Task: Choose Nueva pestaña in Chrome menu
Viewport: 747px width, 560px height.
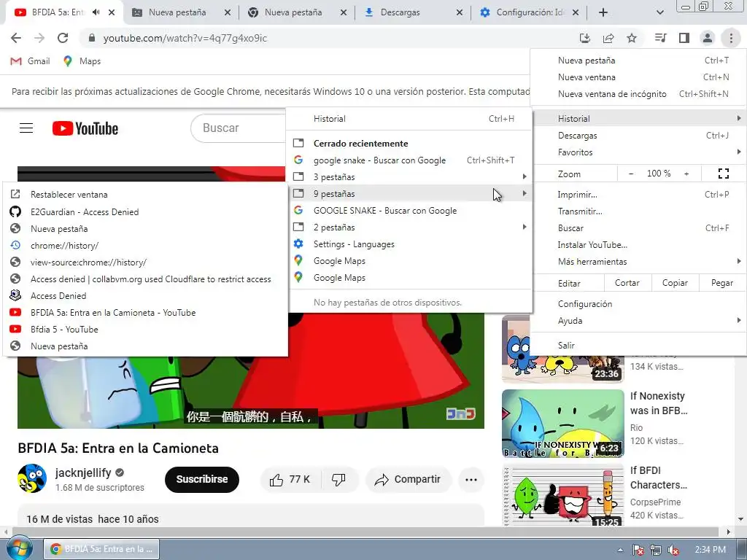Action: 638,61
